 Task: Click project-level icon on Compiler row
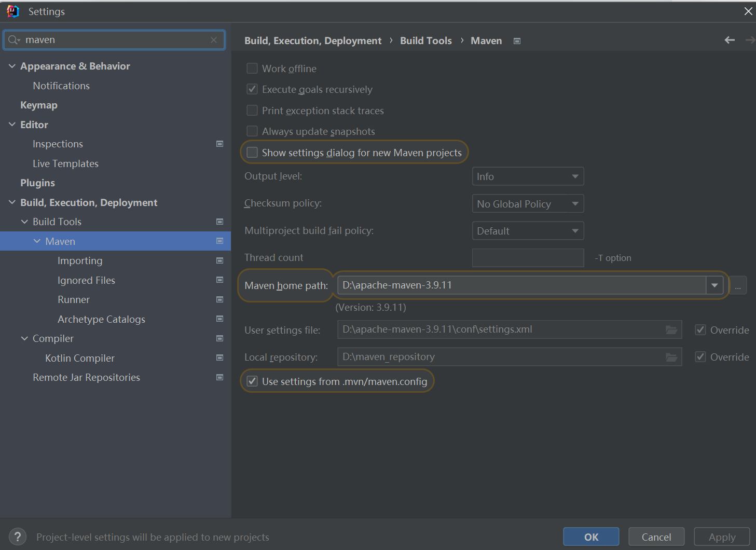219,338
